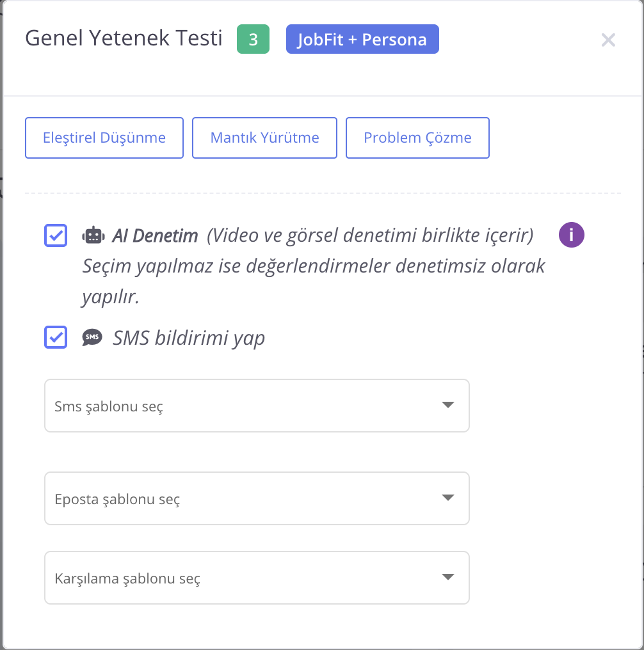Click the JobFit + Persona badge

pos(362,40)
